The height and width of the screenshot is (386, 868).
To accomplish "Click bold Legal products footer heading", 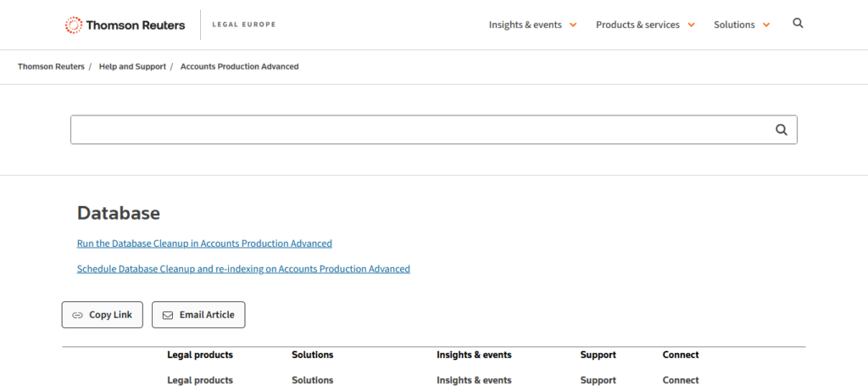I will (200, 355).
